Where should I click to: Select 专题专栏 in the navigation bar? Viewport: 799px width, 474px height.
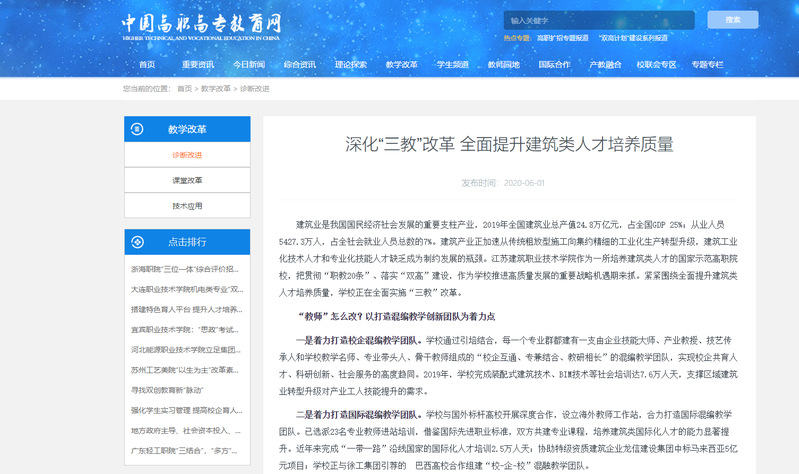(x=708, y=64)
